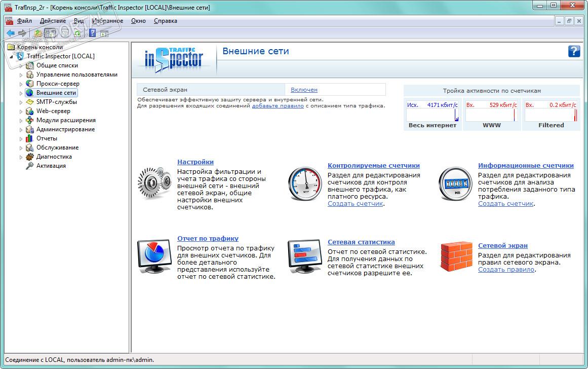This screenshot has width=588, height=369.
Task: Open the Файл menu
Action: (24, 21)
